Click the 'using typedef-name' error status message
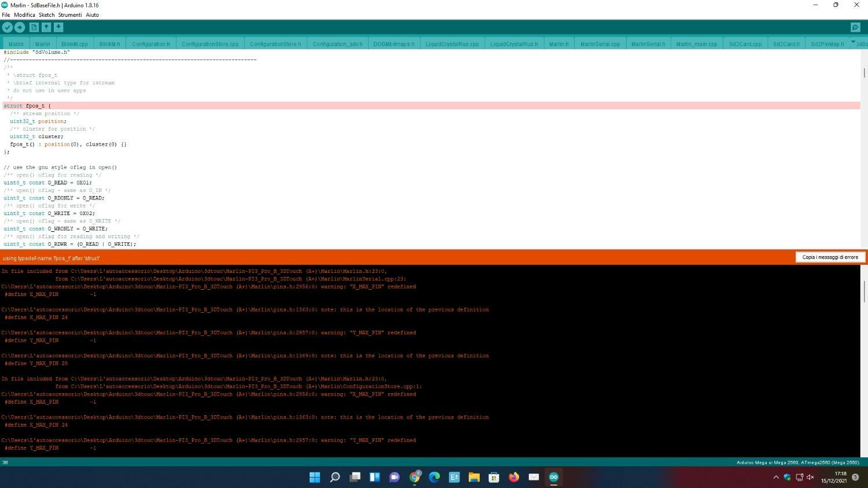868x488 pixels. 51,258
